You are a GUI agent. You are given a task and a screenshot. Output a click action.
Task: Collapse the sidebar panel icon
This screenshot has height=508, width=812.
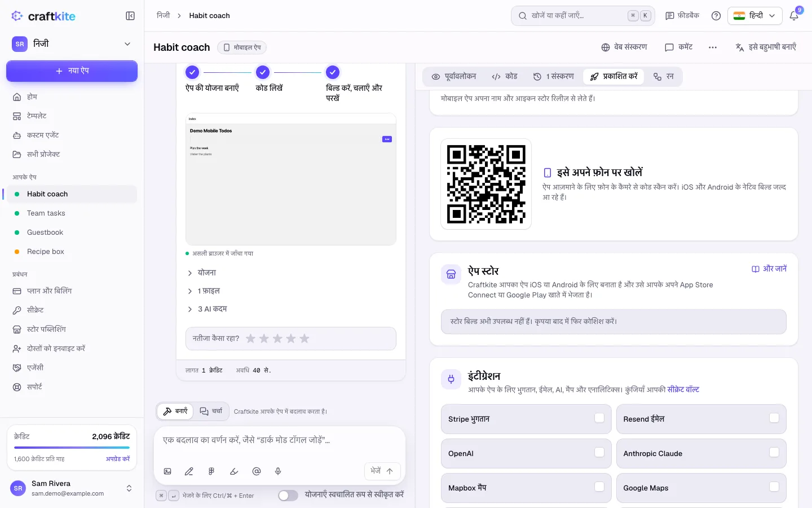(130, 16)
